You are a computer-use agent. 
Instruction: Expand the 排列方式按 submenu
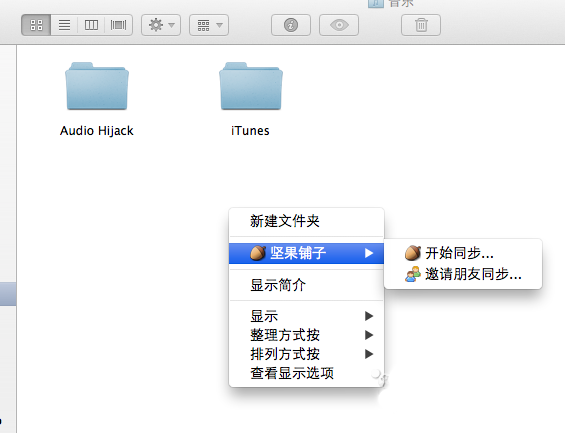[x=306, y=354]
